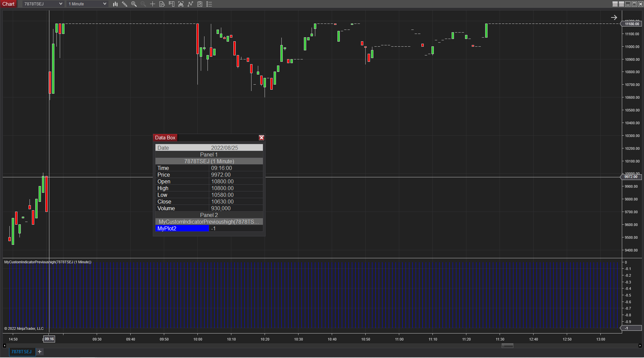644x358 pixels.
Task: Open the Data Box toolbar icon
Action: coord(162,4)
